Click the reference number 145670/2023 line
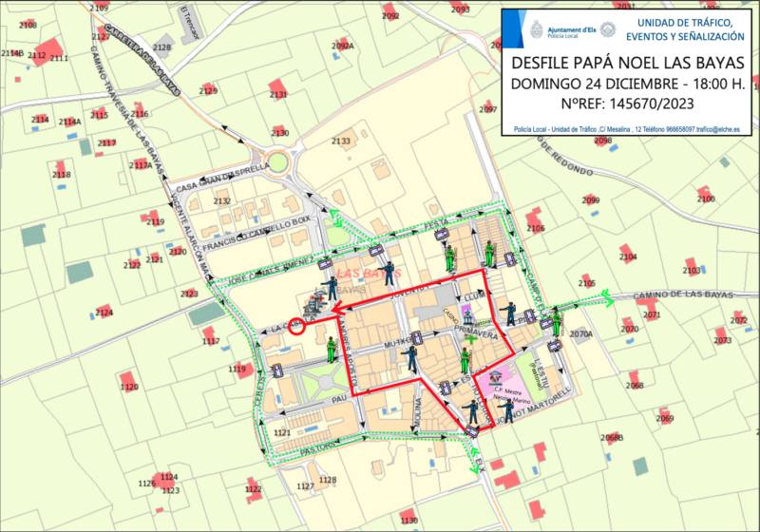760x532 pixels. pyautogui.click(x=627, y=103)
